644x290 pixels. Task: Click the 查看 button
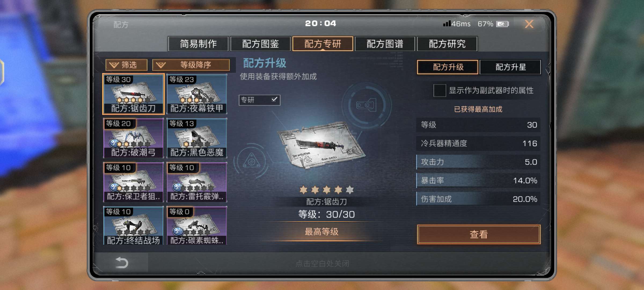(479, 234)
